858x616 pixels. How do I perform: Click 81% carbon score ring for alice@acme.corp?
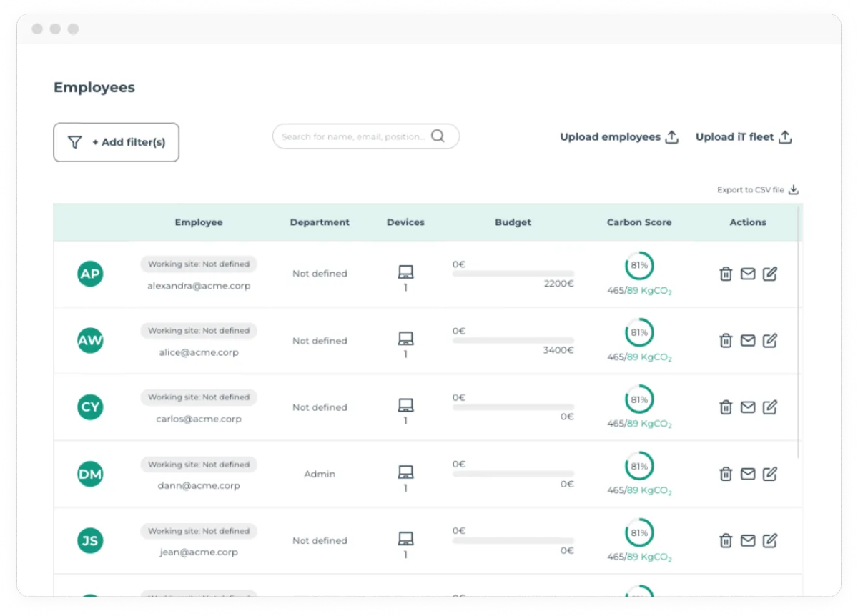[639, 332]
